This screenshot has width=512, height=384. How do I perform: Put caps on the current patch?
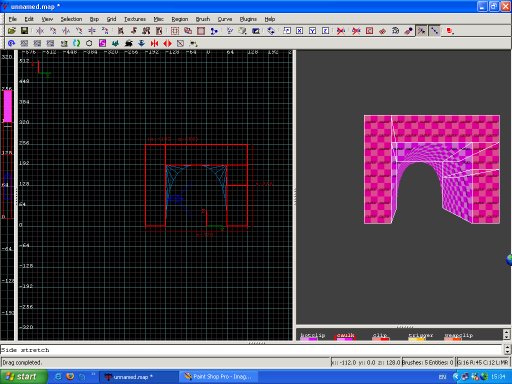coord(408,31)
